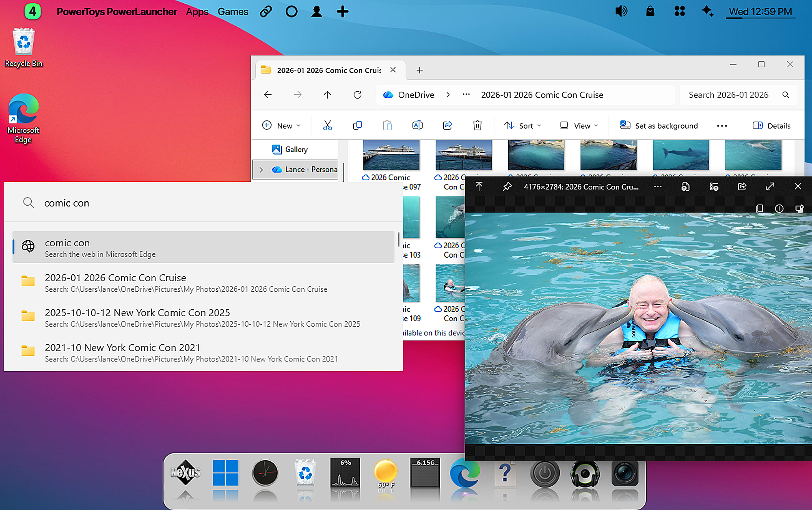Open the clock icon in the dock

click(265, 473)
